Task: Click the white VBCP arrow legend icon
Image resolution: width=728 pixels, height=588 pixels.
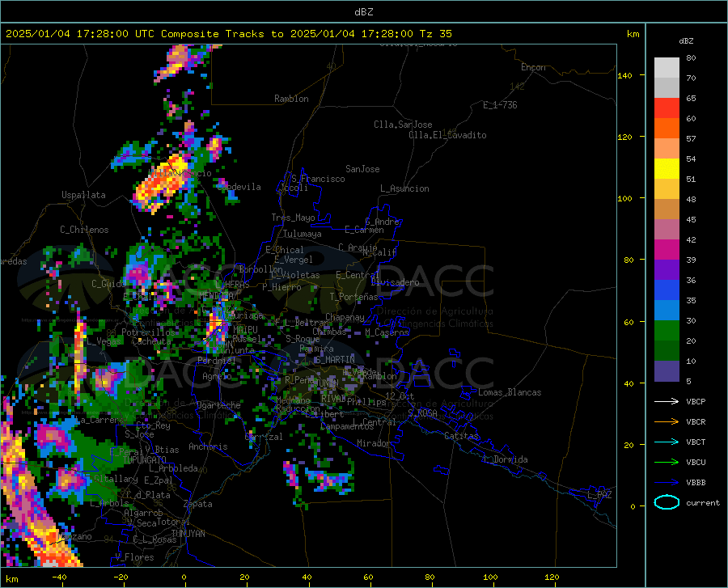Action: point(667,401)
